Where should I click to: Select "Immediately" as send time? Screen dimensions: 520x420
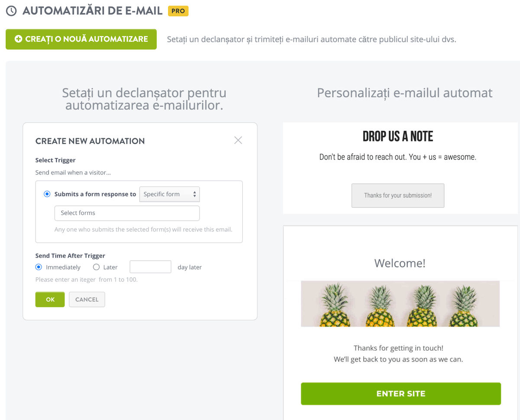coord(39,267)
